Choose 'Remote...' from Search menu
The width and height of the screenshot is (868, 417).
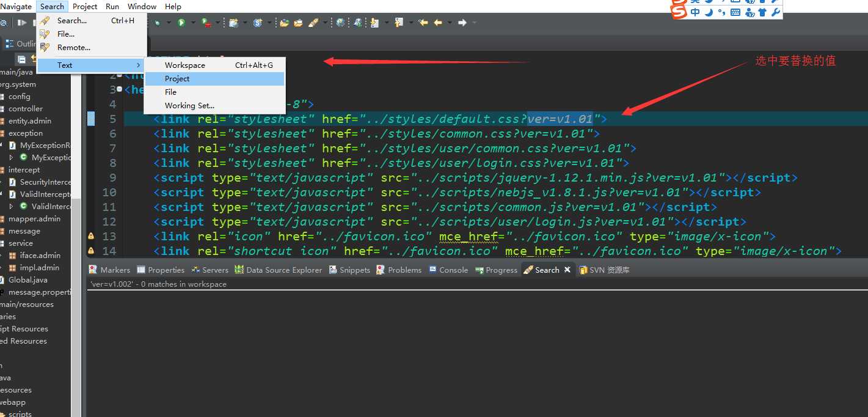coord(92,47)
